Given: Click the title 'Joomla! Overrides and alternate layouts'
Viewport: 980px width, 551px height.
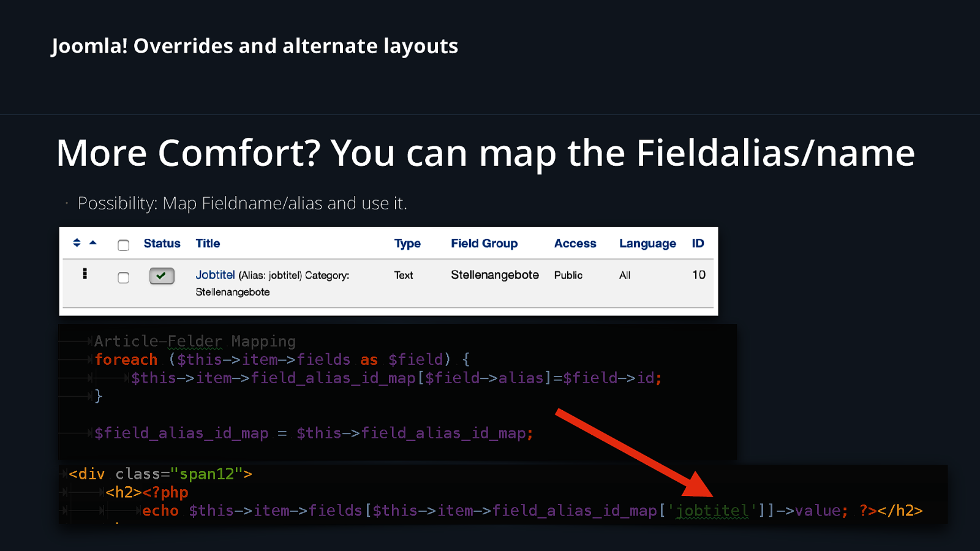Looking at the screenshot, I should tap(255, 46).
